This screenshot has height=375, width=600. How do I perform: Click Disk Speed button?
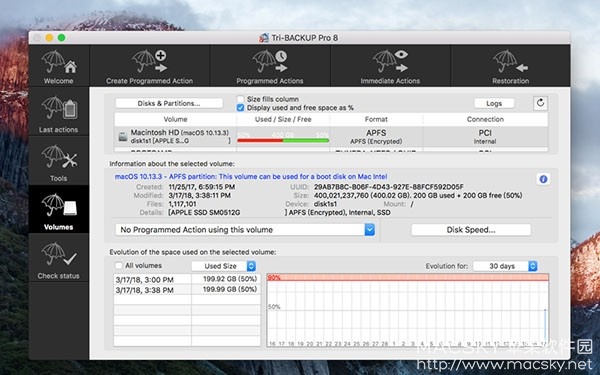coord(471,230)
